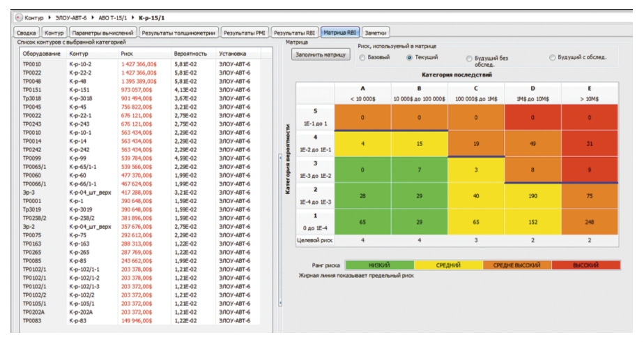Expand the arrow after Контур breadcrumb

(x=49, y=17)
